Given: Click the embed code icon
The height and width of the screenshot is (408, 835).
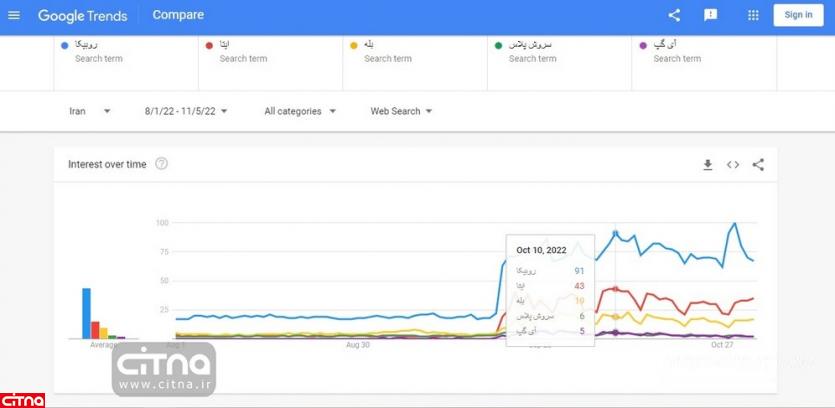Looking at the screenshot, I should point(733,165).
